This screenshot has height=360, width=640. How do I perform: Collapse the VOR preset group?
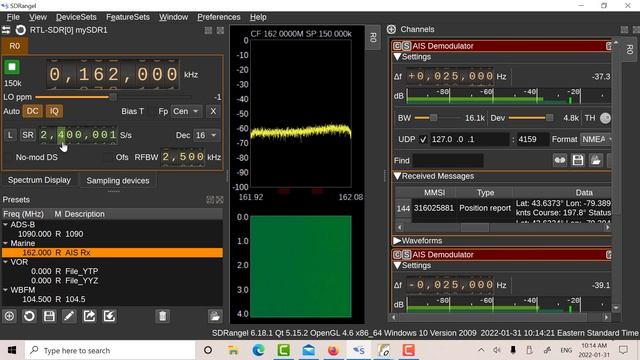(5, 262)
